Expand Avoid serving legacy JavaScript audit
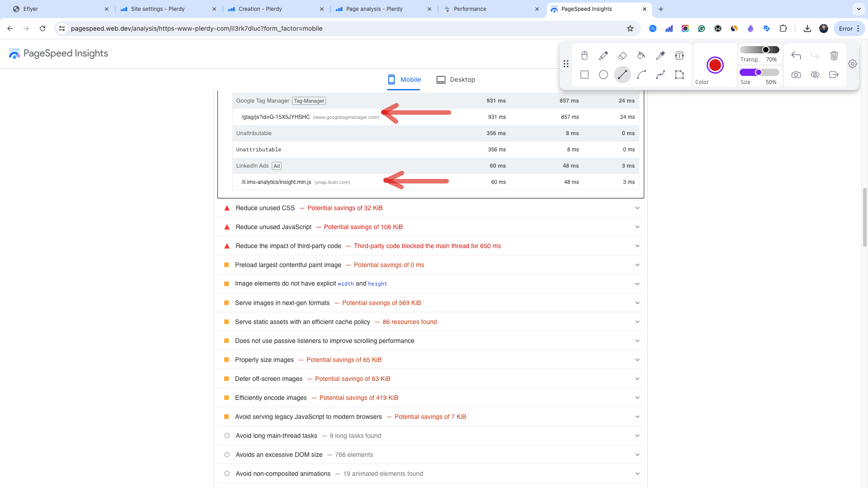 point(431,417)
